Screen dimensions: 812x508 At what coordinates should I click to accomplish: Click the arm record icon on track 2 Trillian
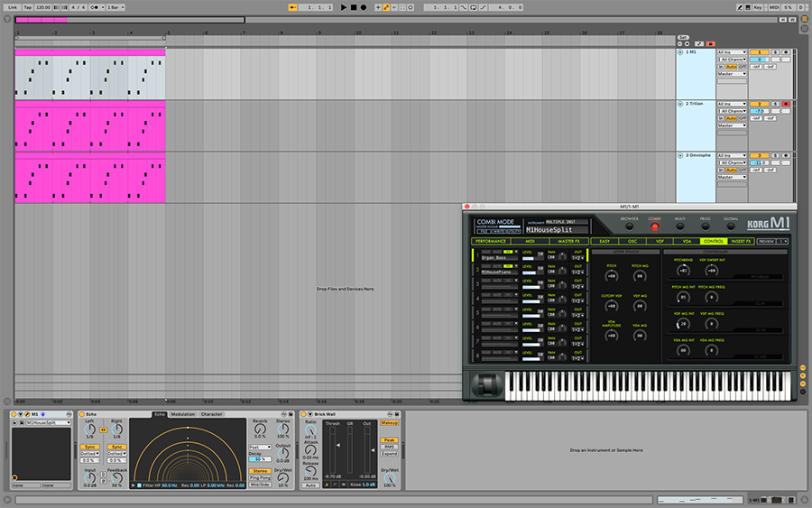[x=786, y=104]
